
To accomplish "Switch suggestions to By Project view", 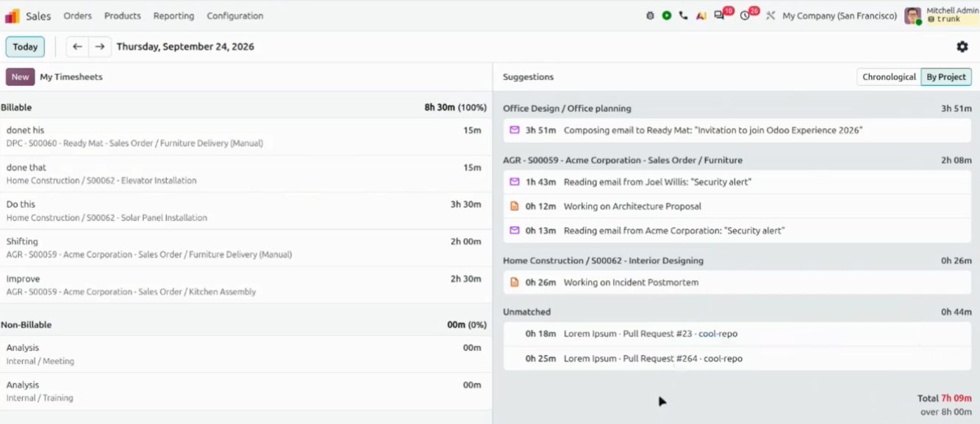I will pyautogui.click(x=946, y=77).
